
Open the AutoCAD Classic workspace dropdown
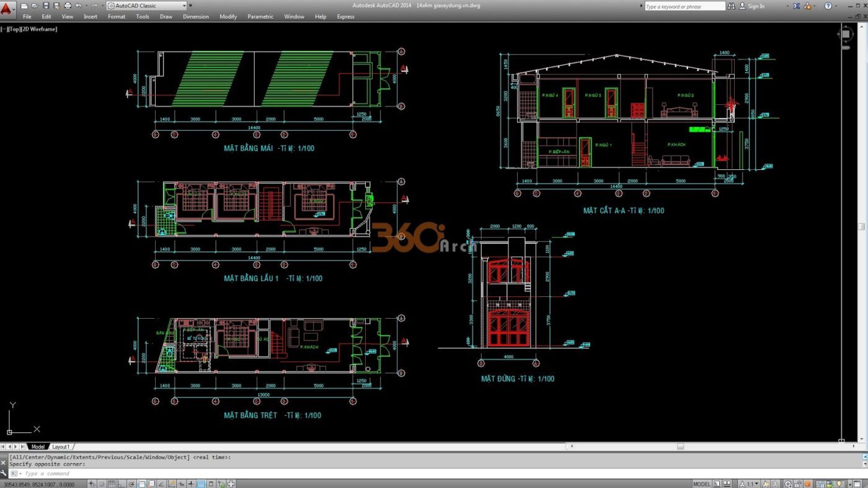183,6
